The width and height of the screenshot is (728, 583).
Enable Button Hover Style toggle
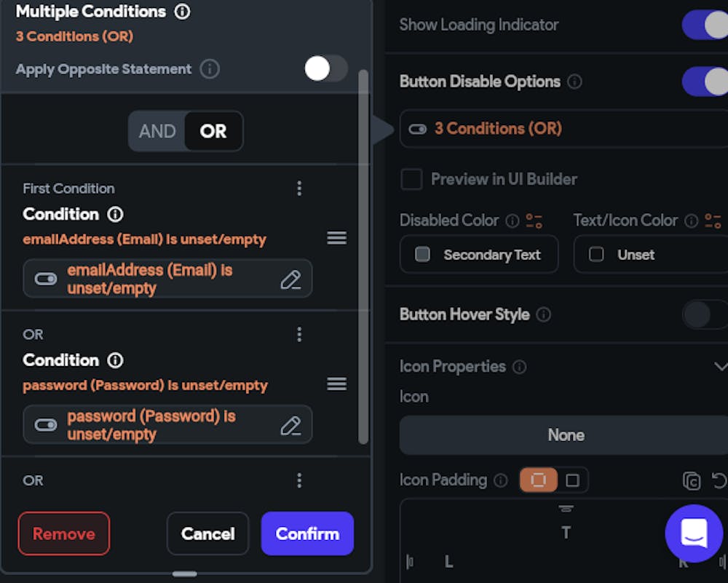point(704,315)
